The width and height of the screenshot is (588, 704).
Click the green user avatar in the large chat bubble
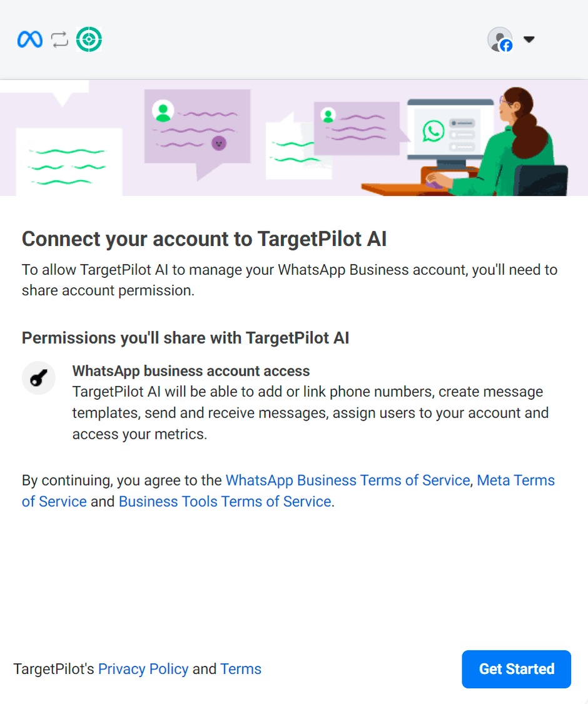coord(163,111)
